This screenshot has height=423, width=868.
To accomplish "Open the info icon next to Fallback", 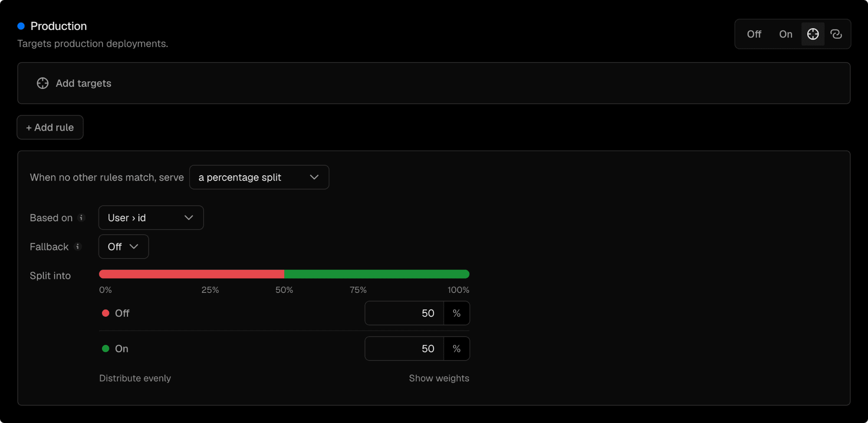I will click(78, 246).
